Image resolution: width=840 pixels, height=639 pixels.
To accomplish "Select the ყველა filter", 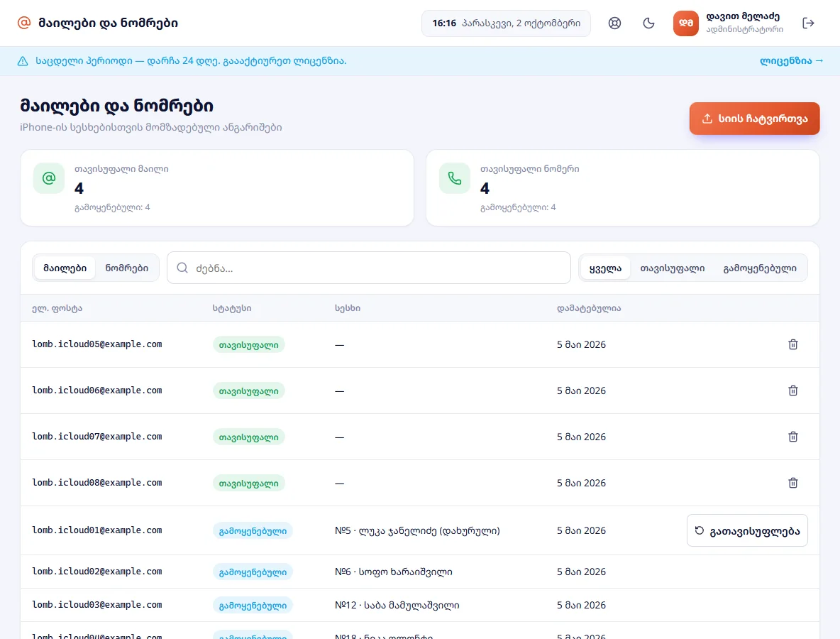I will pyautogui.click(x=605, y=268).
